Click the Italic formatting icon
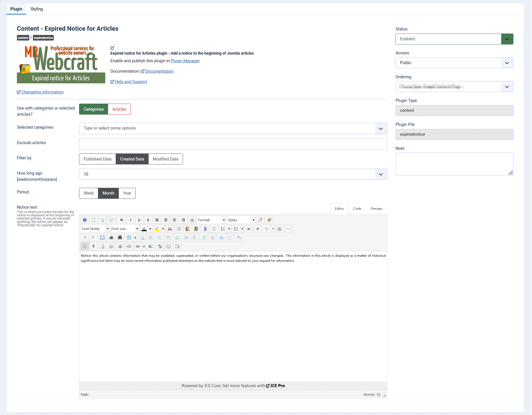Screen dimensions: 532x415 pyautogui.click(x=130, y=220)
